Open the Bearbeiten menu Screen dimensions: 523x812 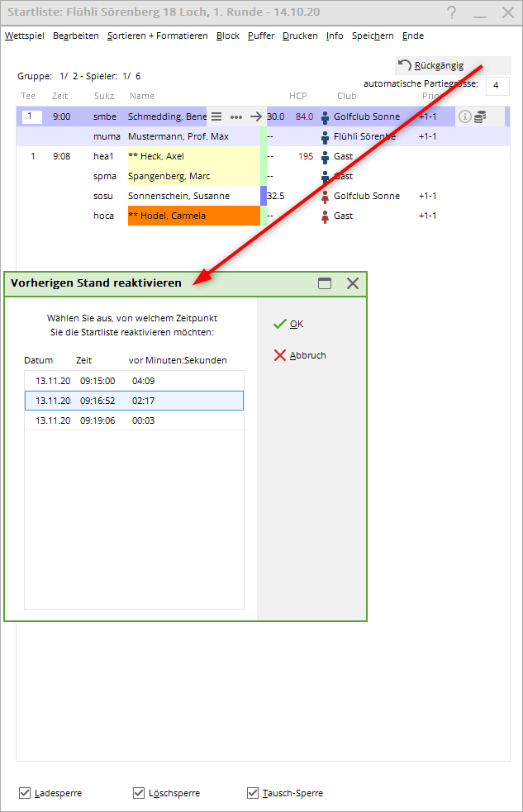click(x=76, y=36)
